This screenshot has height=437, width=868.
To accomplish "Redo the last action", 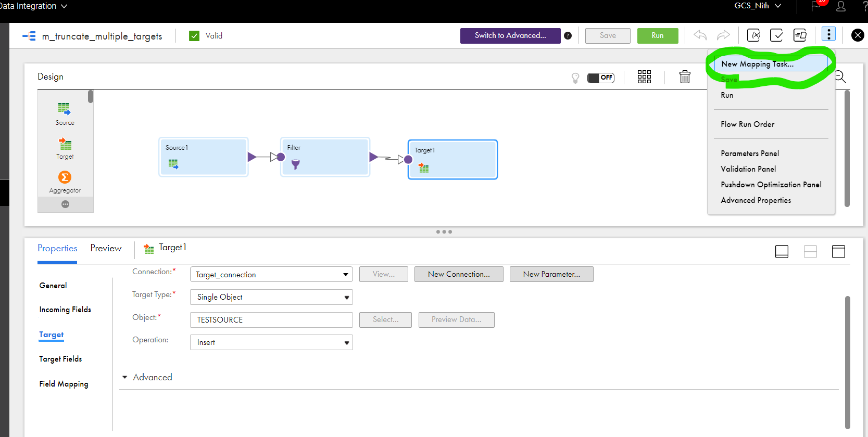I will [x=723, y=35].
